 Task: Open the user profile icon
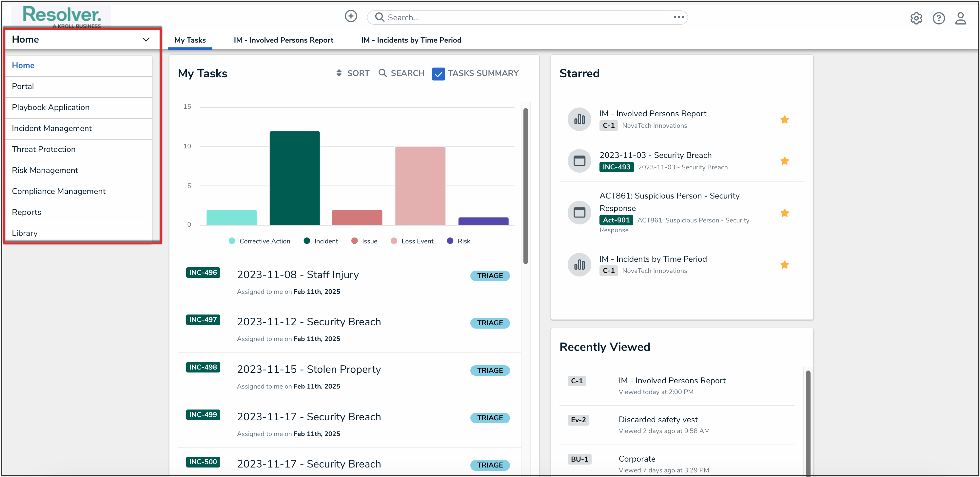tap(960, 18)
